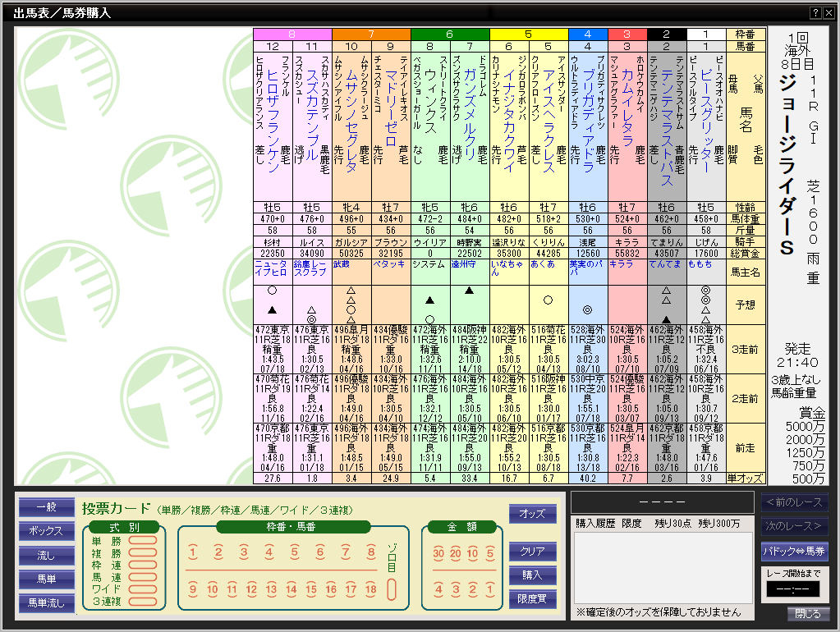
Task: Mark the 馬連 bet type oval
Action: 143,577
